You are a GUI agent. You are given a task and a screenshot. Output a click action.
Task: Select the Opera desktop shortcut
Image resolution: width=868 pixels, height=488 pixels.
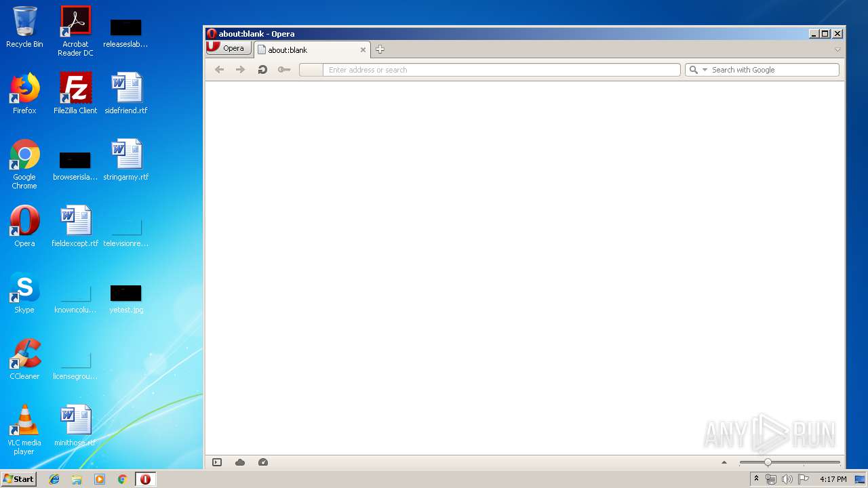[24, 226]
